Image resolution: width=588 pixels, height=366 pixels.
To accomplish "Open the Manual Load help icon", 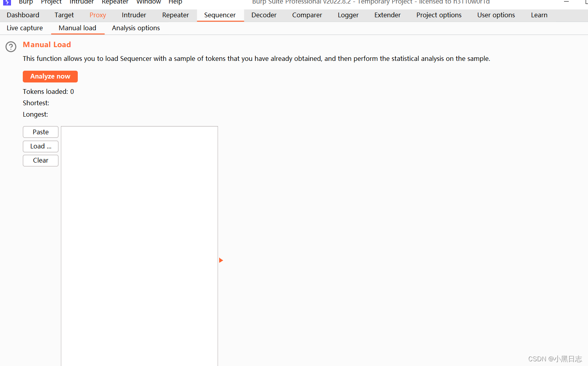I will click(11, 47).
